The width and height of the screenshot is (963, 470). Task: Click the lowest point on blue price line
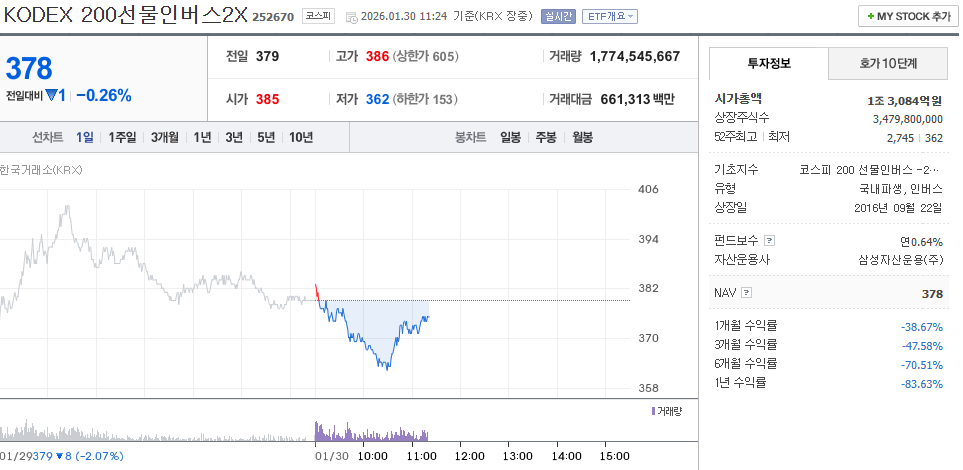(x=386, y=368)
